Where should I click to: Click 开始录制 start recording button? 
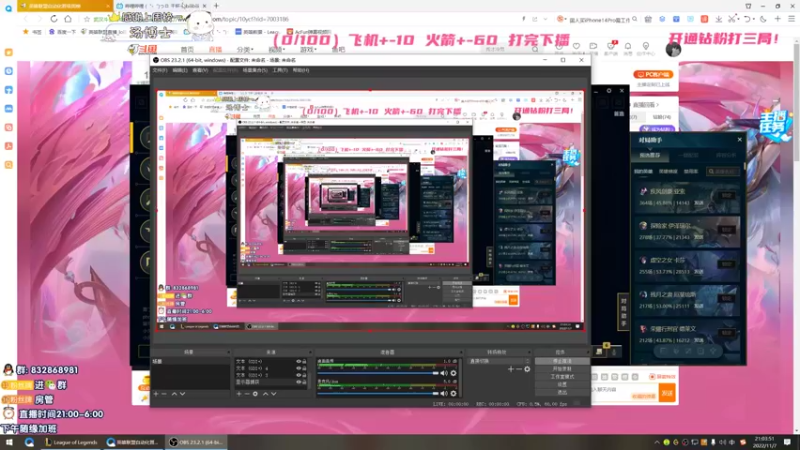pyautogui.click(x=562, y=369)
